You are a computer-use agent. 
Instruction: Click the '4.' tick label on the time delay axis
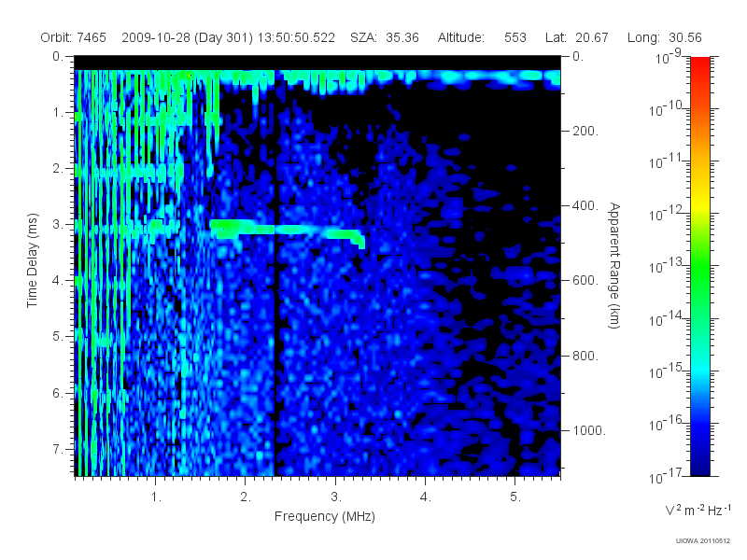(58, 281)
